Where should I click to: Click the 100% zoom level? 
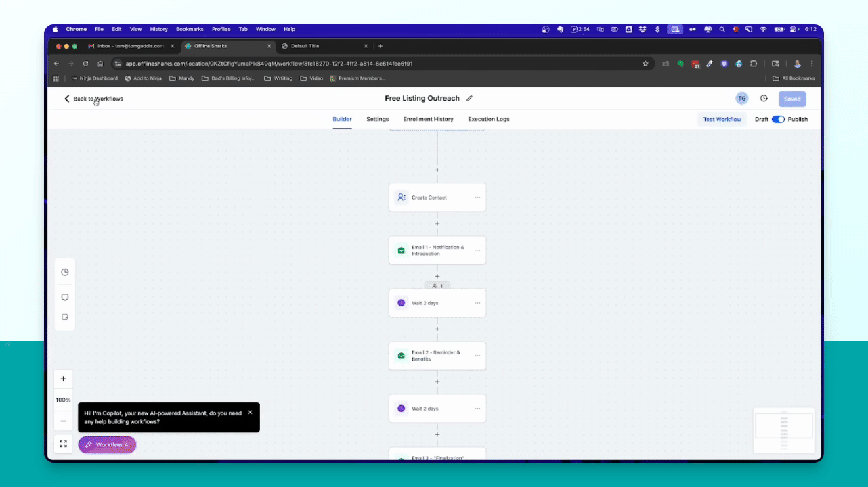(64, 400)
